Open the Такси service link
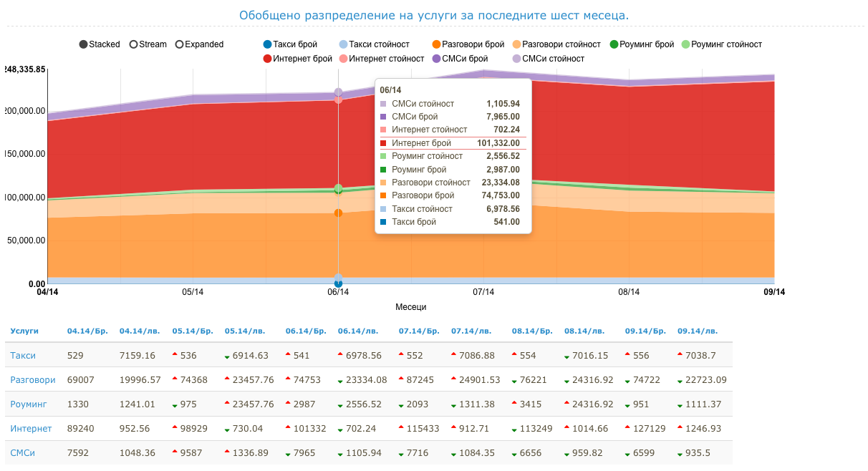The width and height of the screenshot is (868, 471). coord(23,356)
